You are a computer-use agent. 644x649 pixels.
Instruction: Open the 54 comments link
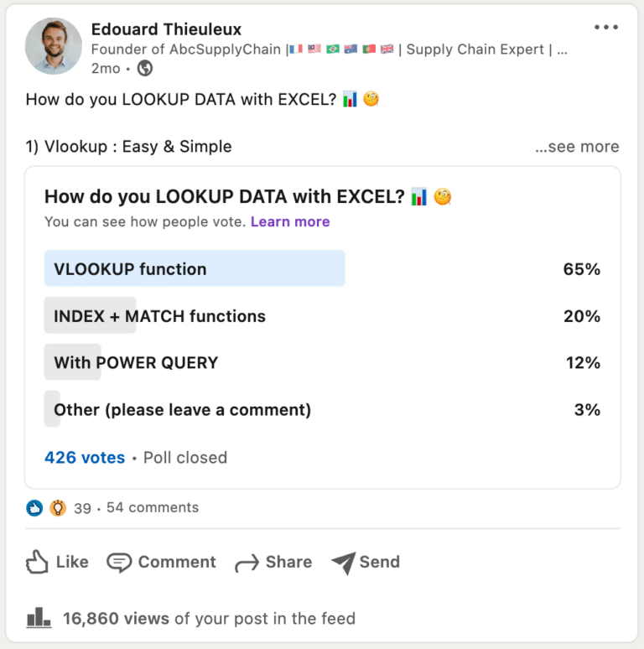tap(153, 507)
